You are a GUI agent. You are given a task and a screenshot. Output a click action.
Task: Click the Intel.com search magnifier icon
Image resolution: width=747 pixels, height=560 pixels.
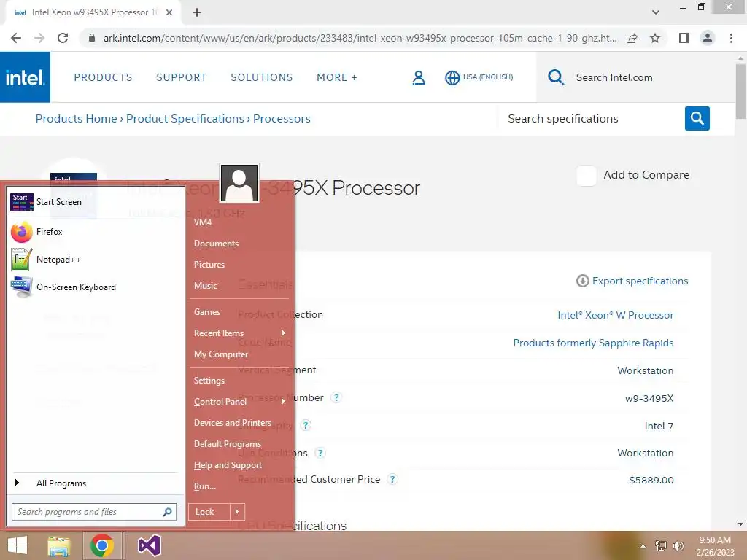pyautogui.click(x=555, y=77)
